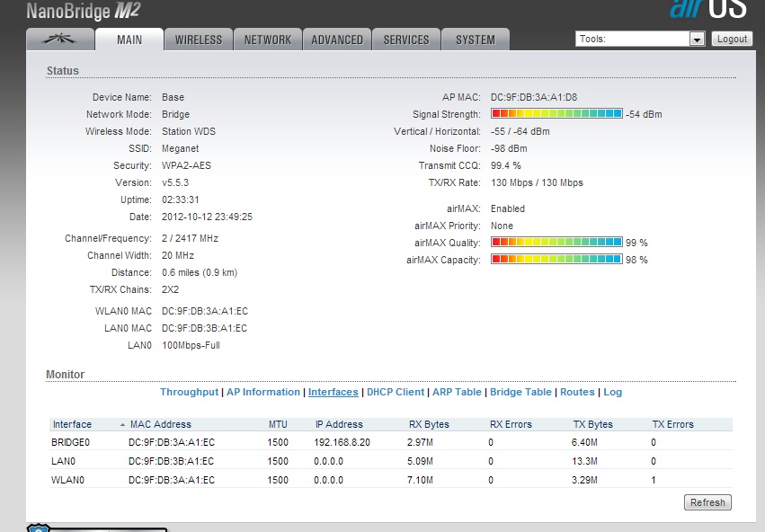Screen dimensions: 765x532
Task: View the AP Information link
Action: click(263, 392)
